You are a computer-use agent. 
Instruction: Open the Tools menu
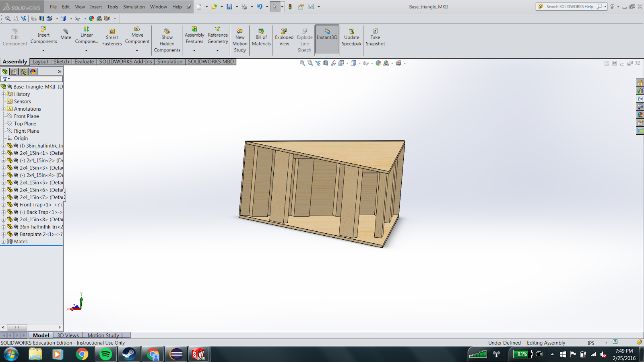click(113, 7)
